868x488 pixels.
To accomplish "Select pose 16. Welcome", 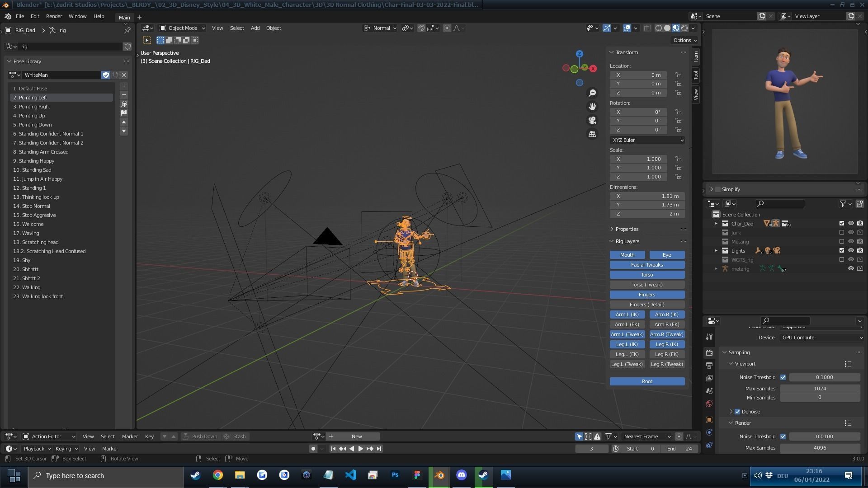I will tap(61, 224).
